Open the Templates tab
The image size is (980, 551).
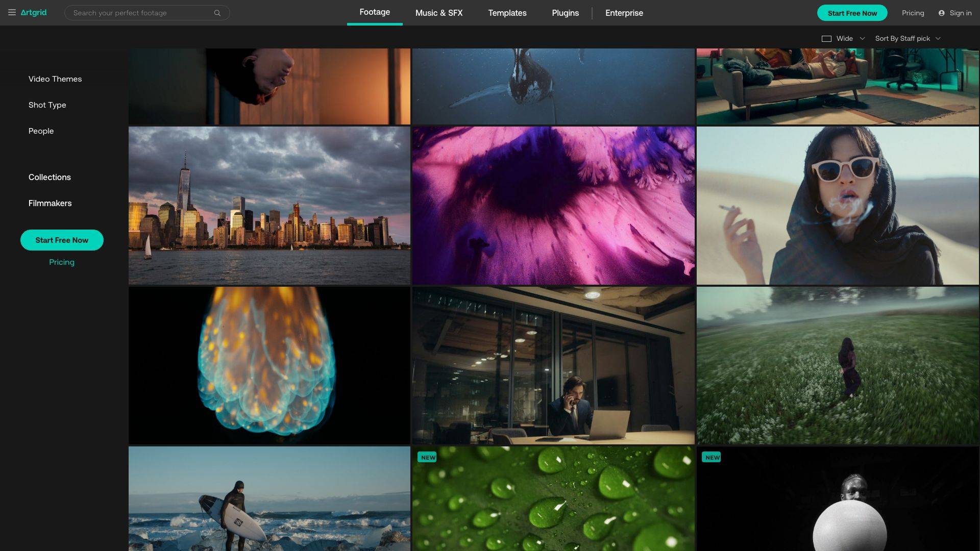coord(507,13)
